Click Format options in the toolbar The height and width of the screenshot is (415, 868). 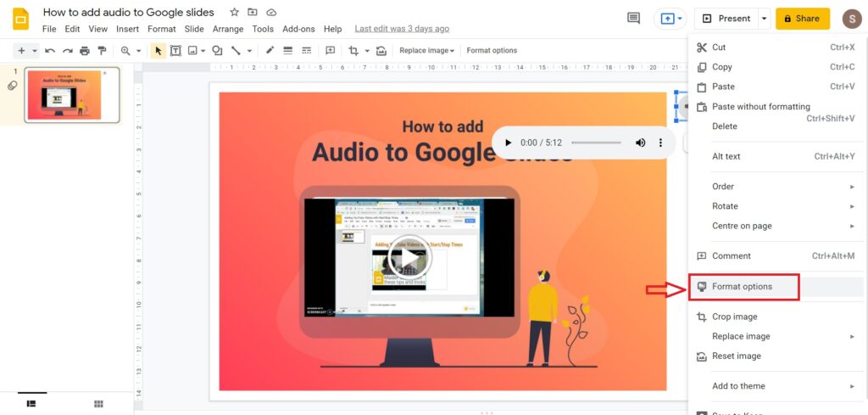click(x=492, y=50)
